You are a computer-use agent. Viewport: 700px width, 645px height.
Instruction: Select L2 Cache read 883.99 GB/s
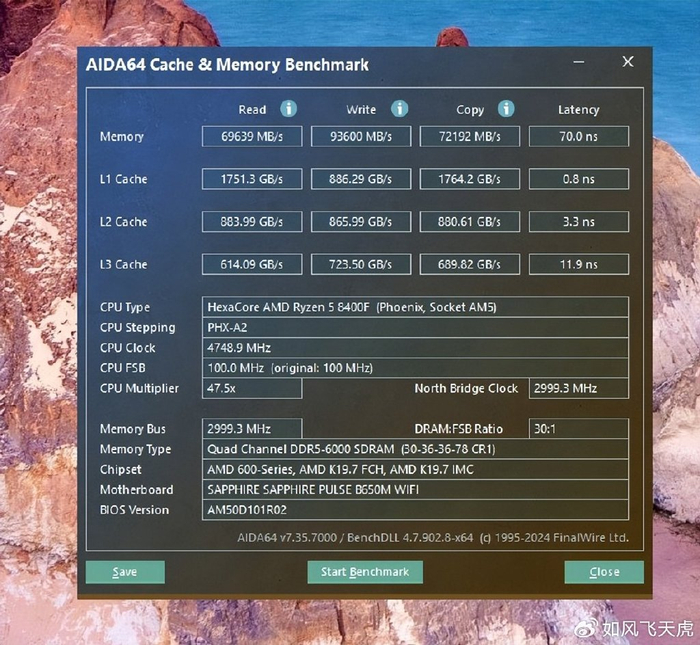tap(252, 221)
